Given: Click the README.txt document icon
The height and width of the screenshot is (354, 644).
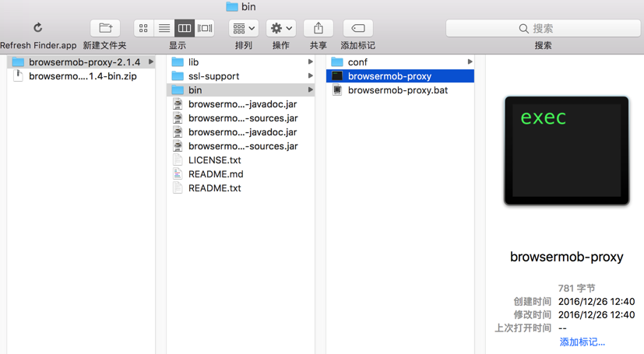Looking at the screenshot, I should tap(178, 188).
